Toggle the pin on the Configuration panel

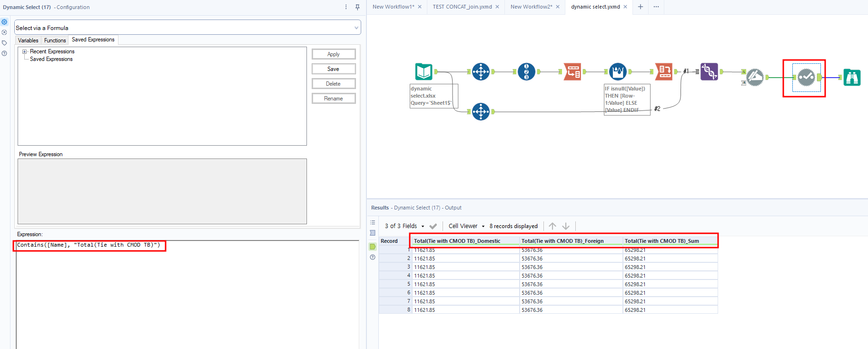click(357, 7)
